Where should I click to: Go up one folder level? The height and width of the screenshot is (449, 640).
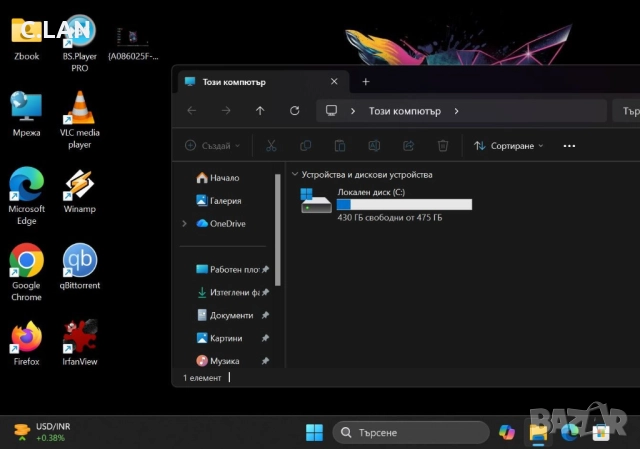point(260,111)
